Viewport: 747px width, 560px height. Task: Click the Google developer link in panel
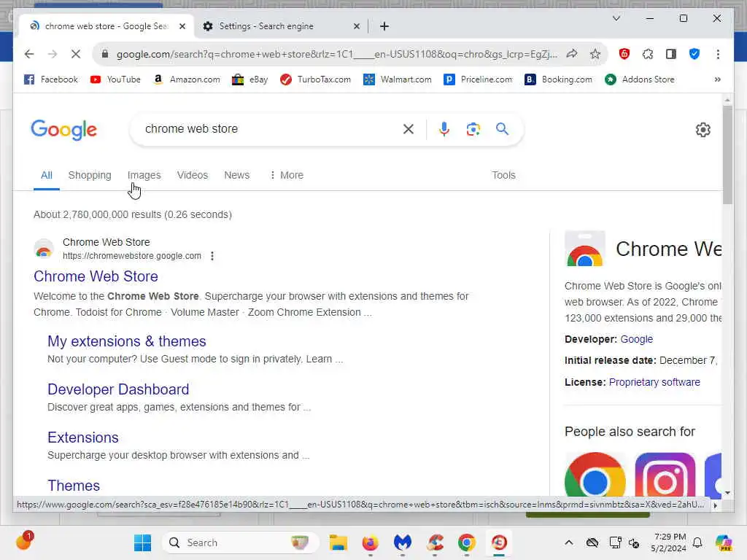pos(636,340)
